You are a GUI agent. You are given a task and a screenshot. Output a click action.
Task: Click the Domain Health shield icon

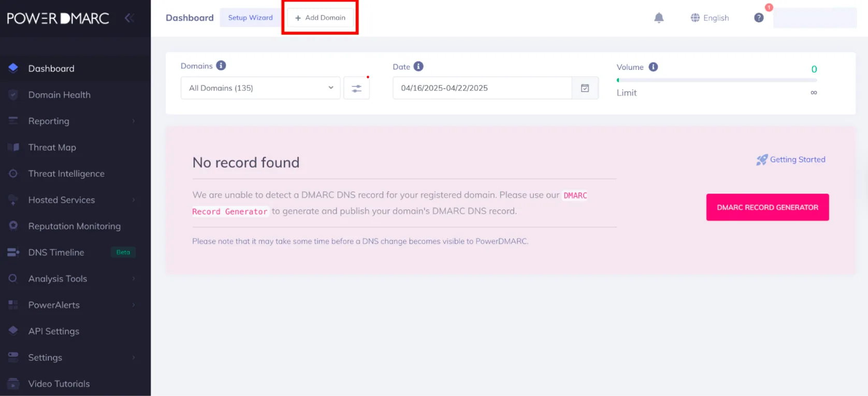coord(13,95)
